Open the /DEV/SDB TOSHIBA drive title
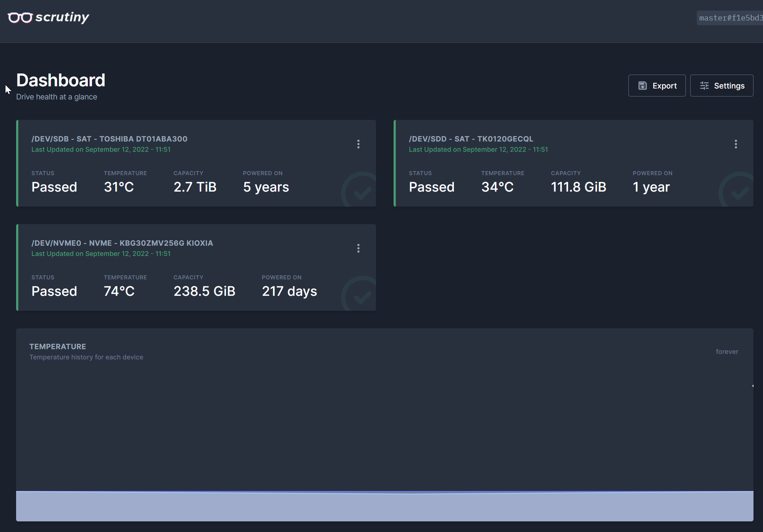Image resolution: width=763 pixels, height=532 pixels. pyautogui.click(x=109, y=139)
